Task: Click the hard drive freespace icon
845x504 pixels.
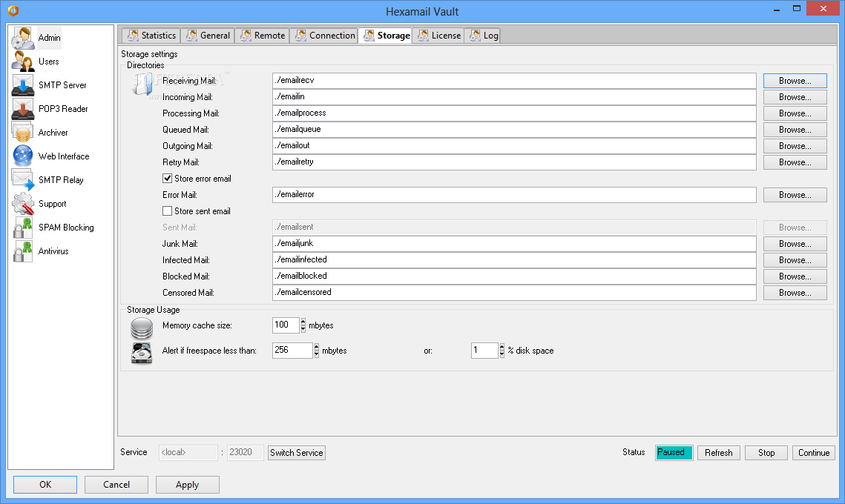Action: tap(142, 354)
